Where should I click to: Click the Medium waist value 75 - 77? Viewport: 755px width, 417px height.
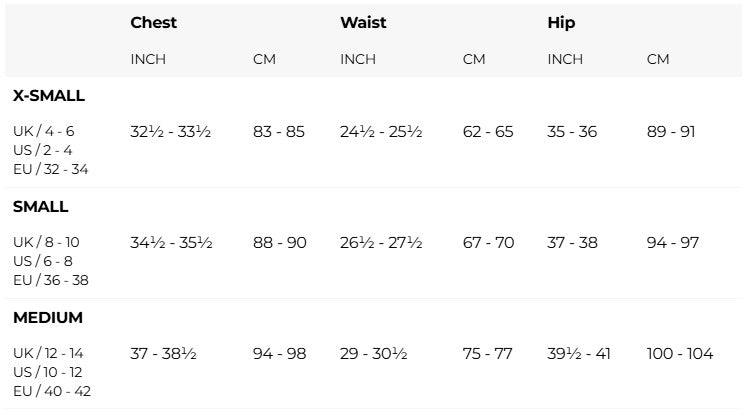point(487,354)
